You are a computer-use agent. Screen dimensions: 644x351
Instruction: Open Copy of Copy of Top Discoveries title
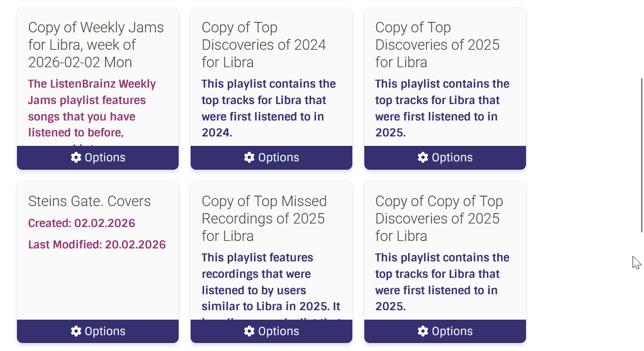[438, 219]
